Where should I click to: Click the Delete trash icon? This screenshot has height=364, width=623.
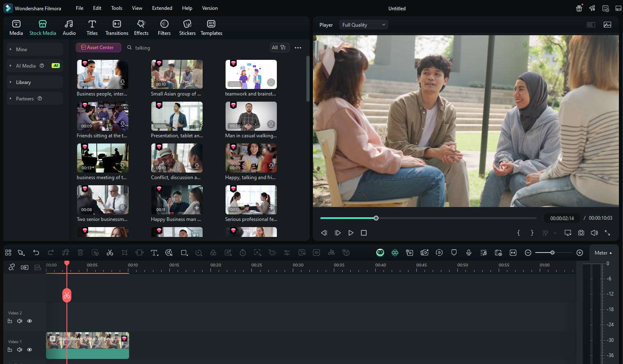80,253
